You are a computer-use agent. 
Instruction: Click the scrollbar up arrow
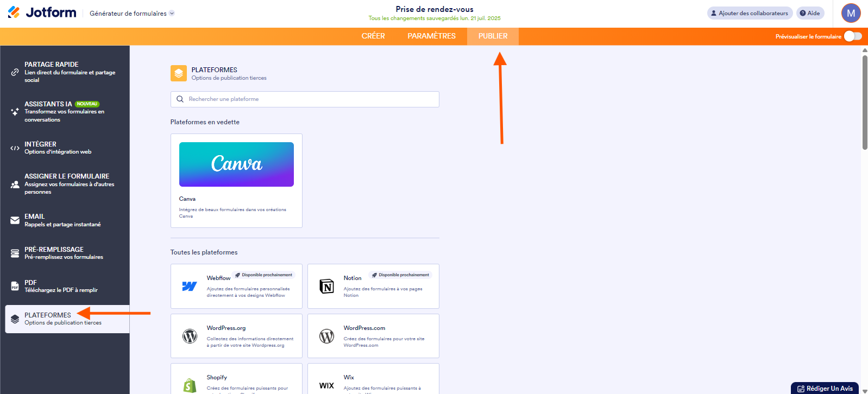(865, 50)
